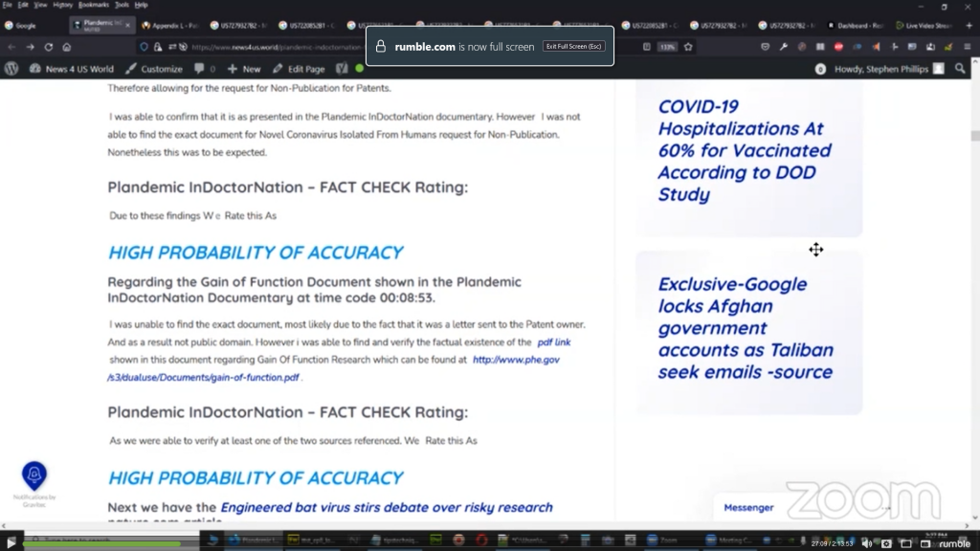Open the video player settings gear icon
980x551 pixels.
pos(886,543)
